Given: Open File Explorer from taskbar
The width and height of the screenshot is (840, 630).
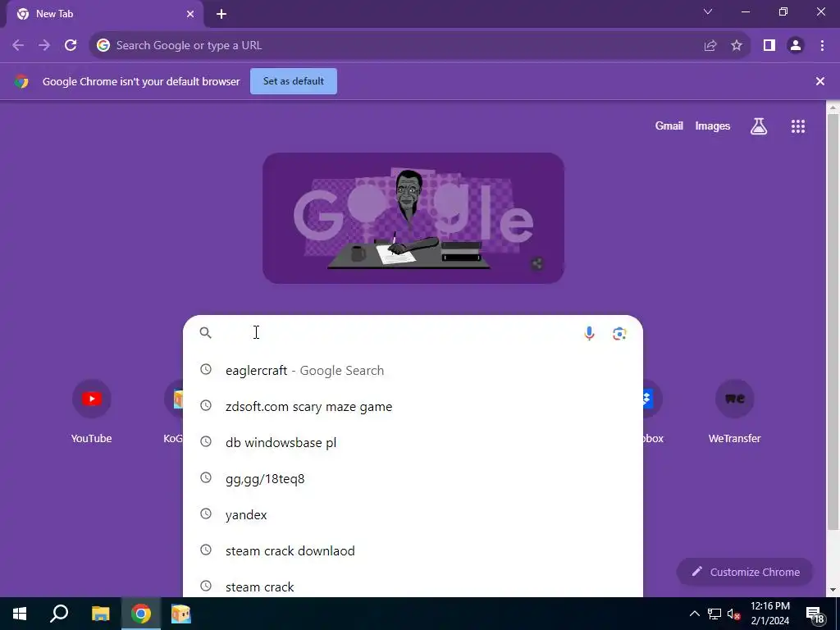Looking at the screenshot, I should 100,614.
